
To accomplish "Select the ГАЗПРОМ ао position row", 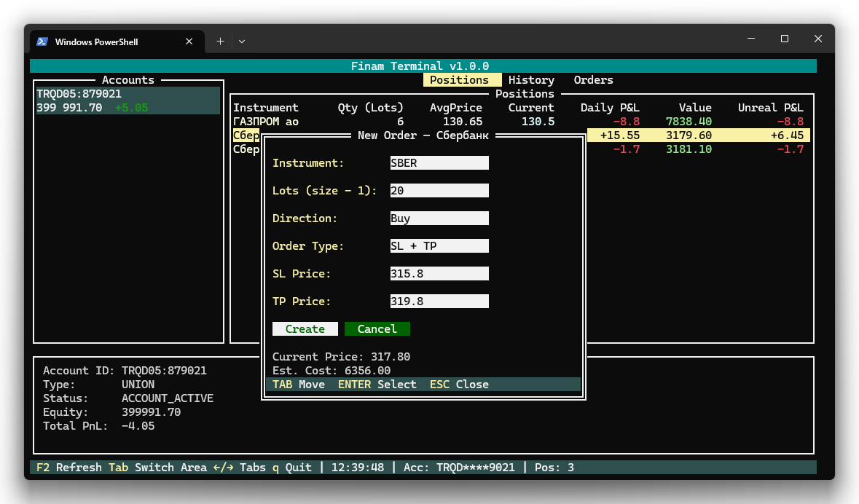I will tap(266, 122).
